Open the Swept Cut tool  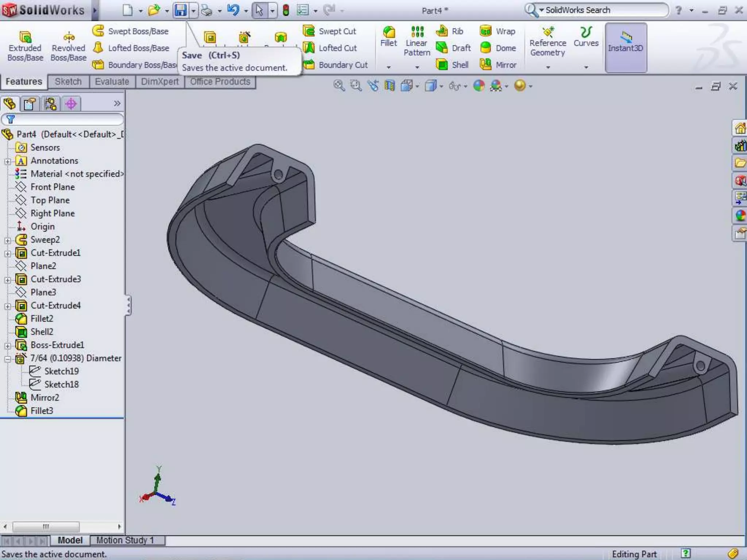pos(330,31)
